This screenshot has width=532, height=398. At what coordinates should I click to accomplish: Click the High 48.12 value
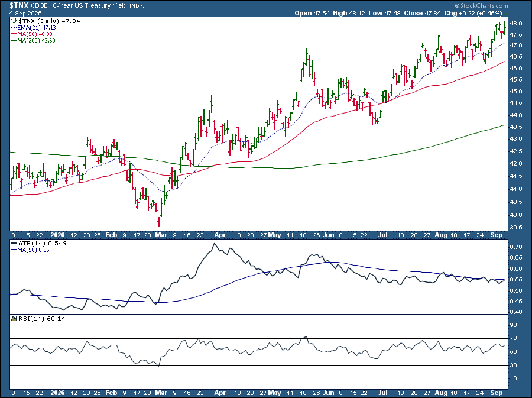pos(349,13)
